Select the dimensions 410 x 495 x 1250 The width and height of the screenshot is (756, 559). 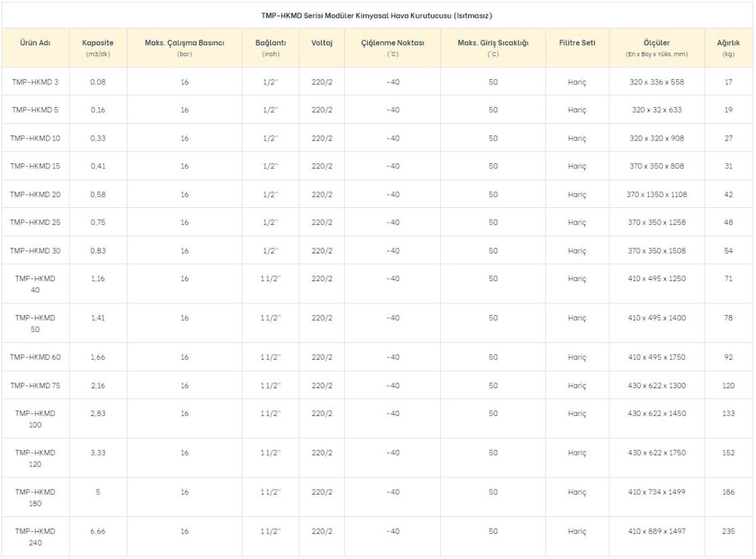click(657, 279)
